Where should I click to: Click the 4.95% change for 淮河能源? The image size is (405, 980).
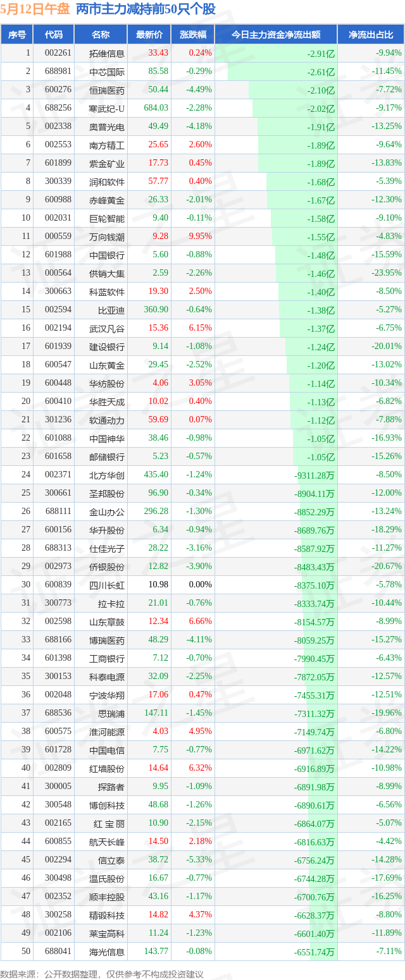click(201, 732)
